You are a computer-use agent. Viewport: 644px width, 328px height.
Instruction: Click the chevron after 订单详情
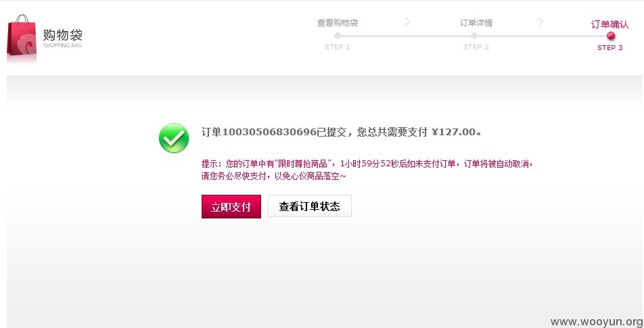pyautogui.click(x=540, y=22)
